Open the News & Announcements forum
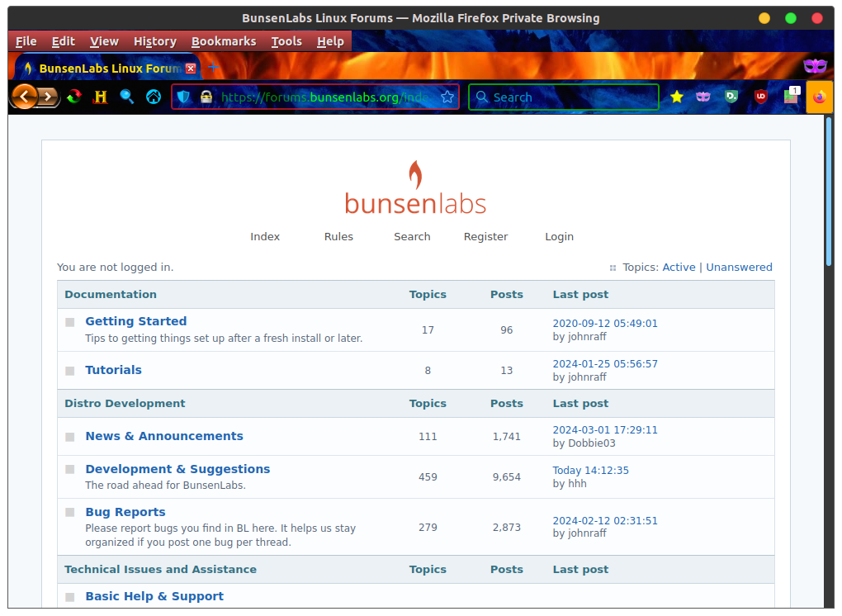 click(x=164, y=436)
